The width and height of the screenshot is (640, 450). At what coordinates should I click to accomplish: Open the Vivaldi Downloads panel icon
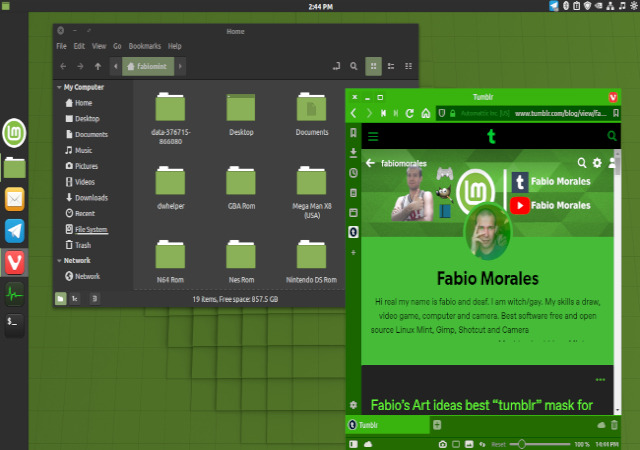click(353, 153)
